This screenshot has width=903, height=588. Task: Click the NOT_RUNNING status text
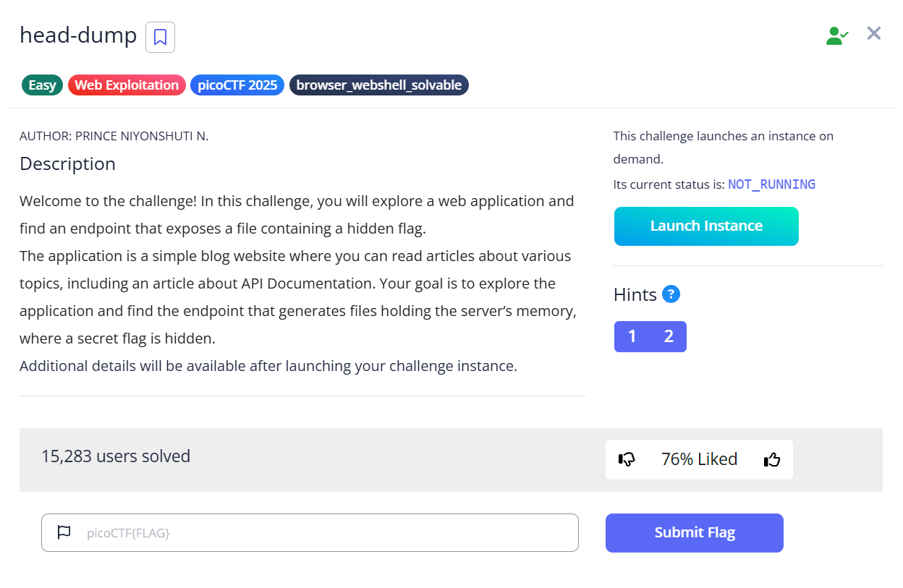[771, 184]
